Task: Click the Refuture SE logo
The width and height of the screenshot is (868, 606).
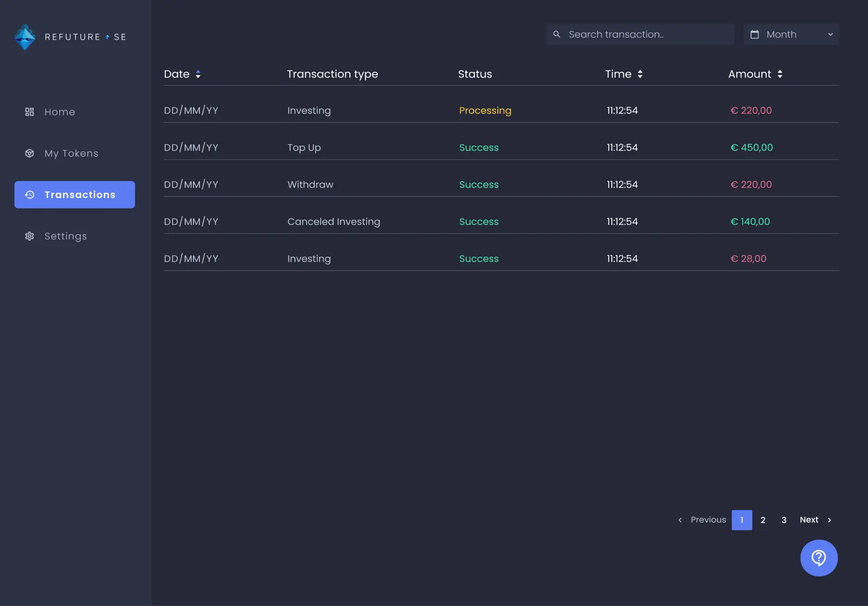Action: click(69, 37)
